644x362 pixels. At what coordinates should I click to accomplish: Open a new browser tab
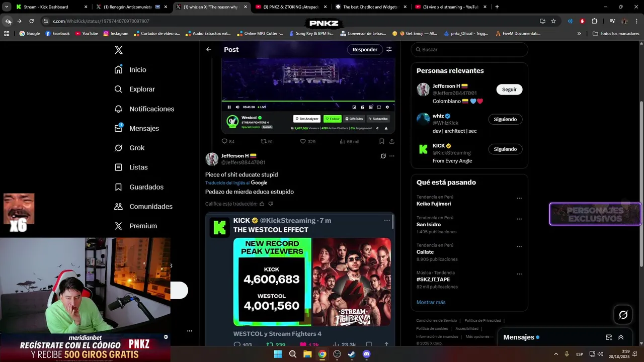pyautogui.click(x=497, y=7)
